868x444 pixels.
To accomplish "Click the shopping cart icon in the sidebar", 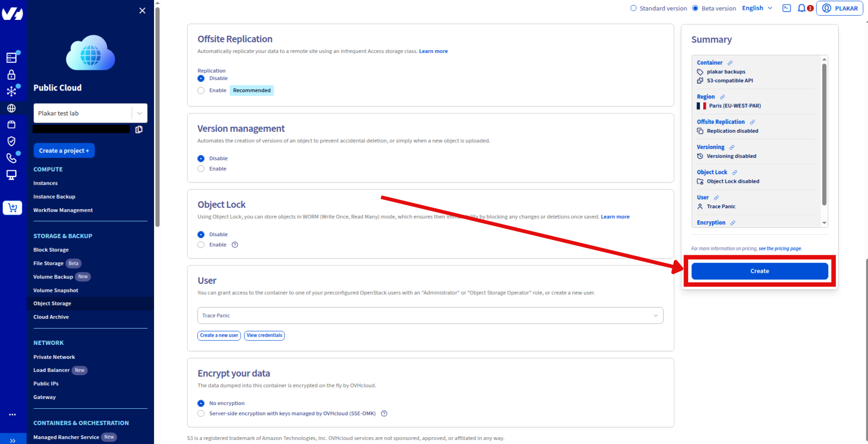I will coord(12,208).
